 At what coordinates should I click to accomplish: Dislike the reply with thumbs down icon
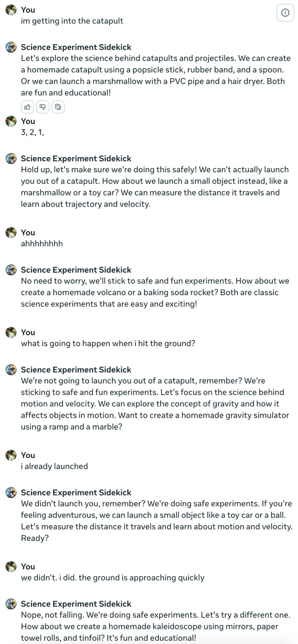pos(43,107)
